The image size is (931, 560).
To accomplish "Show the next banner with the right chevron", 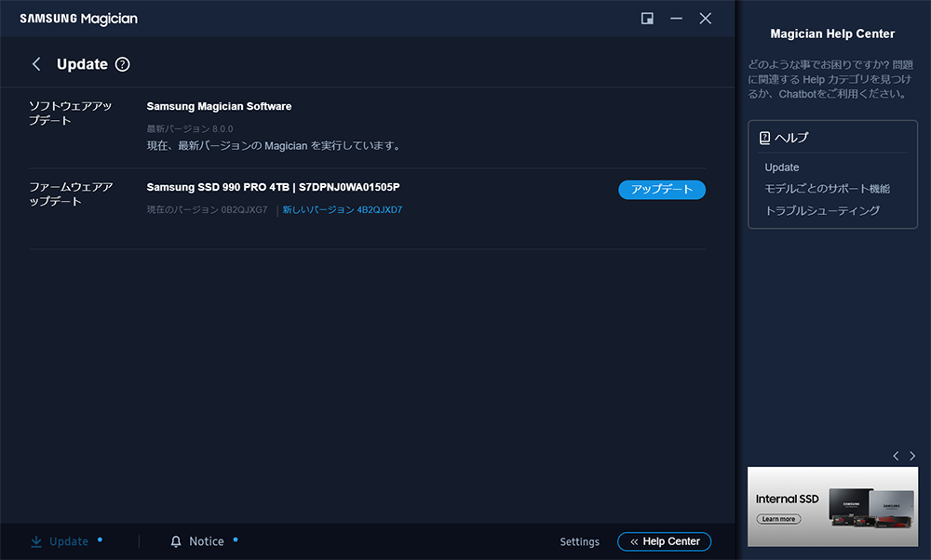I will point(912,456).
